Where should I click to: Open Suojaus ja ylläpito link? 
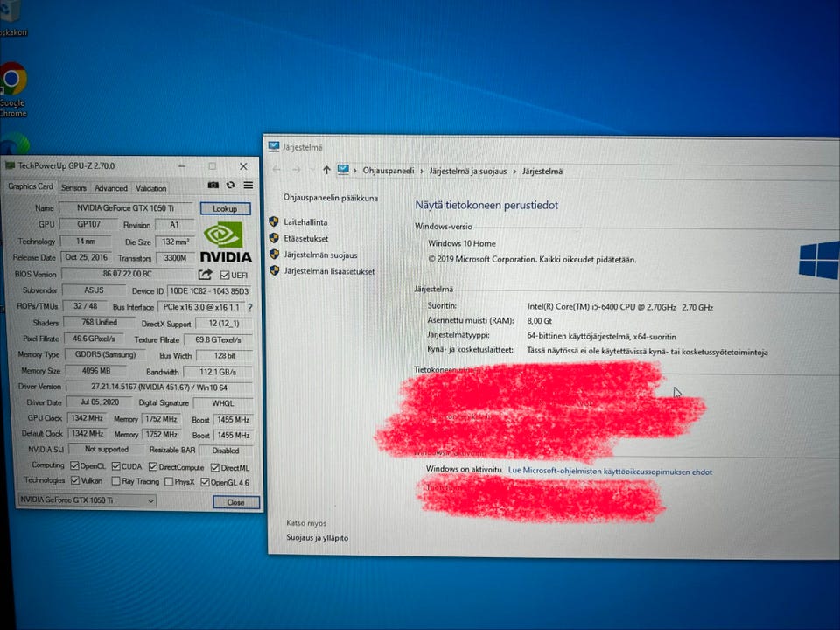(x=317, y=537)
